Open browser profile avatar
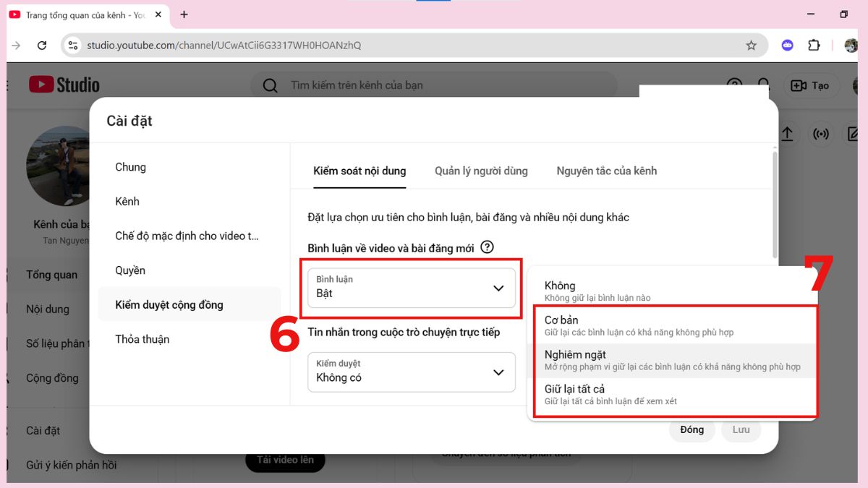The image size is (868, 488). point(851,46)
